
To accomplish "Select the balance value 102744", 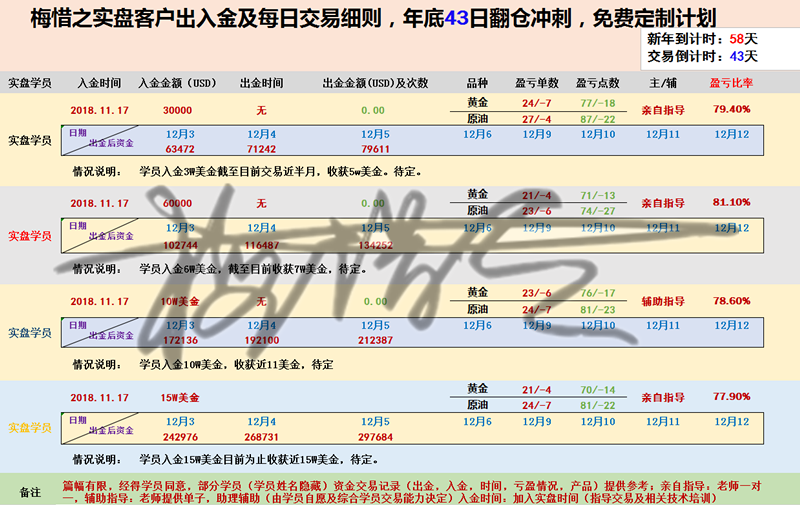I will pyautogui.click(x=180, y=245).
